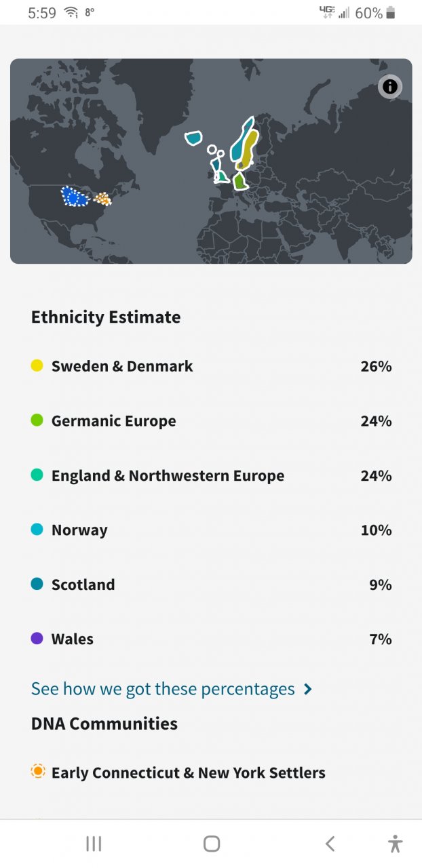The image size is (422, 868).
Task: Select England & Northwestern Europe entry
Action: pyautogui.click(x=211, y=475)
